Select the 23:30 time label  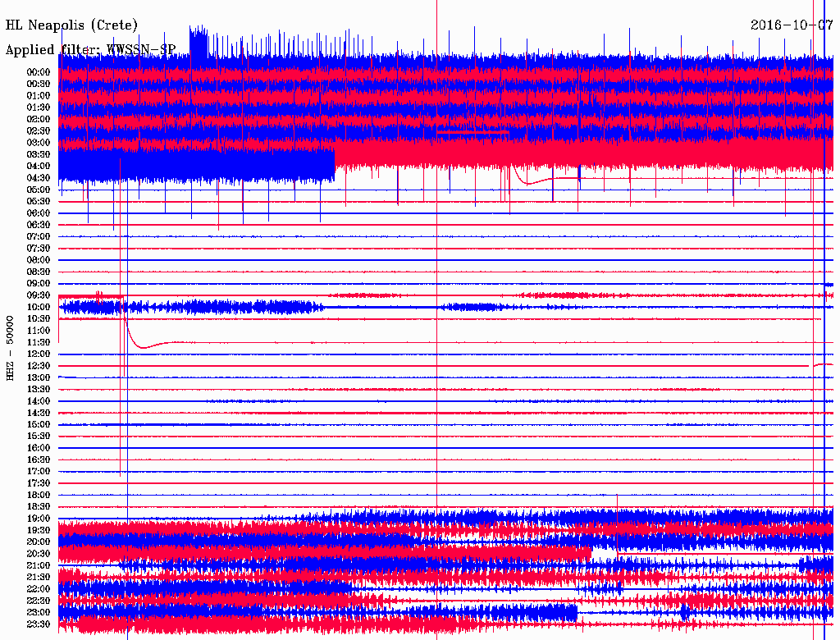(x=39, y=624)
